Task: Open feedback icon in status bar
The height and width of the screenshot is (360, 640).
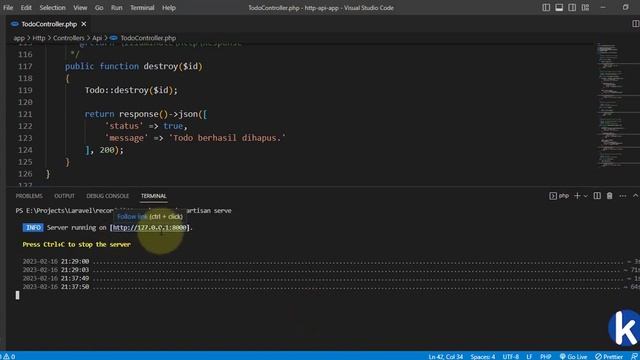Action: (x=634, y=356)
